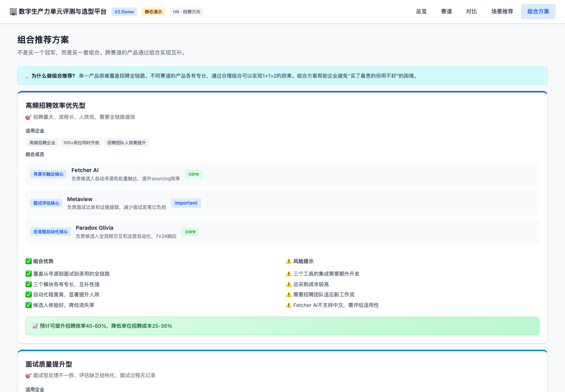Select the 组合方案 tab
Image resolution: width=565 pixels, height=392 pixels.
pos(538,12)
